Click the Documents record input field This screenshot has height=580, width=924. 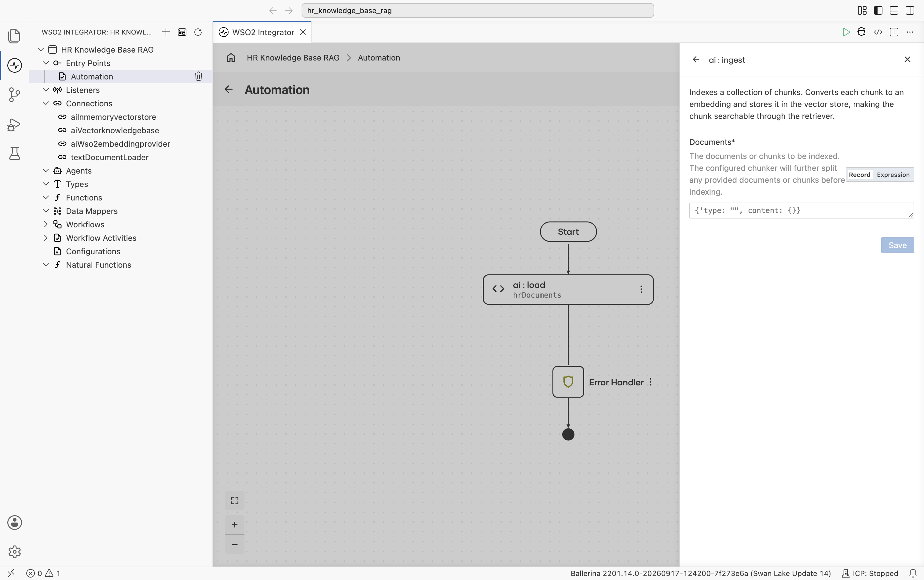click(x=801, y=211)
